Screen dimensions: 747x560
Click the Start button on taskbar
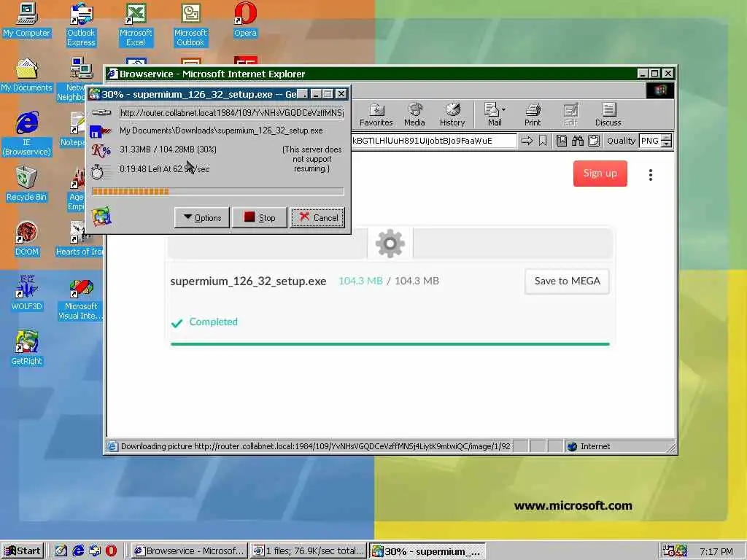click(x=23, y=551)
